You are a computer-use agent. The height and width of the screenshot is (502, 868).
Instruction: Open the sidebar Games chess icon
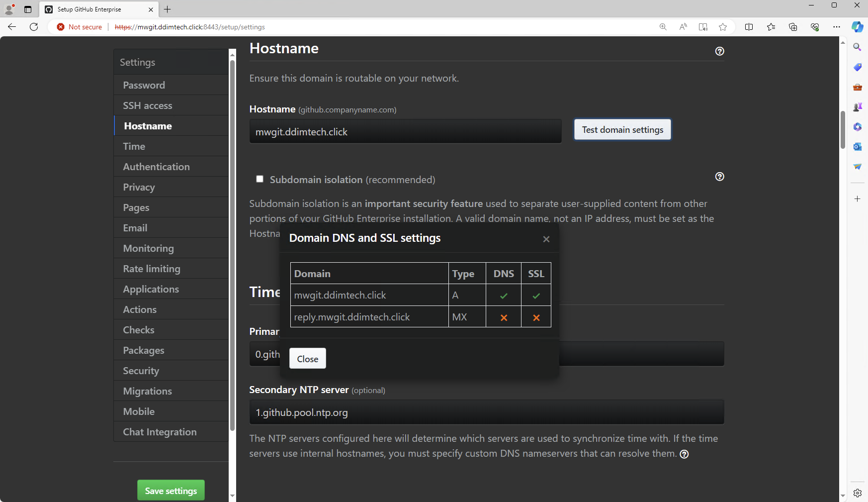[857, 107]
